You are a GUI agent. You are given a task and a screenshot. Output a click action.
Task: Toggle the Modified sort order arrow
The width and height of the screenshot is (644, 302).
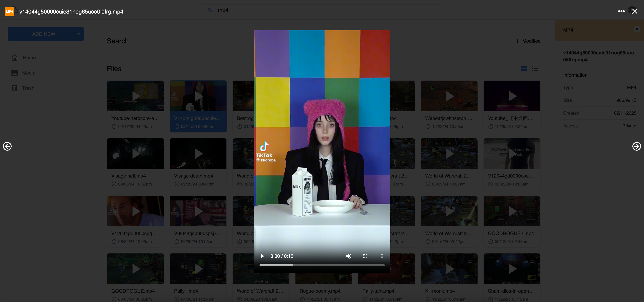pyautogui.click(x=517, y=41)
